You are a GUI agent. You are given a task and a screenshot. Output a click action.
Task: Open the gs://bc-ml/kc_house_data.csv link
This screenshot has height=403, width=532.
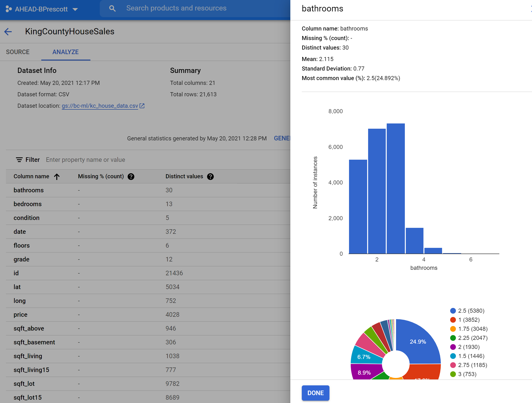click(100, 106)
